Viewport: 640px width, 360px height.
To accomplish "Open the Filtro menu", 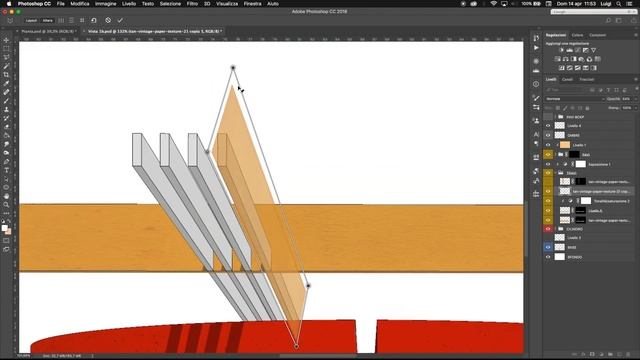I will coord(192,4).
